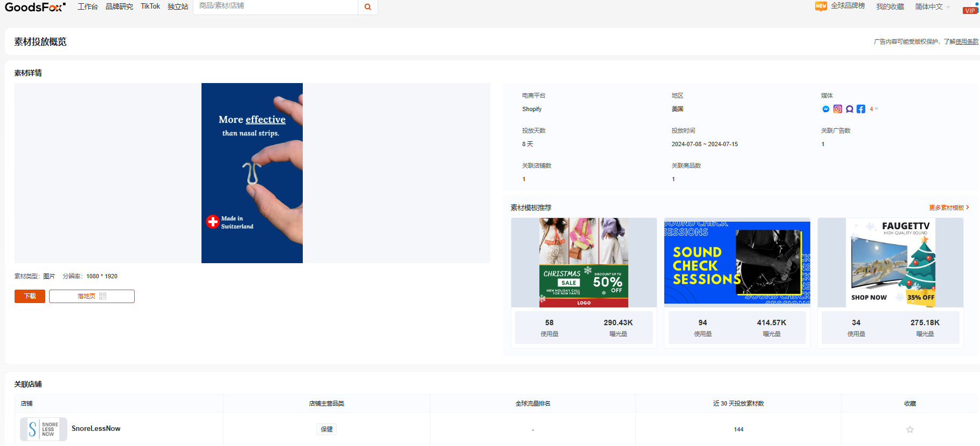The height and width of the screenshot is (446, 980).
Task: Click the 94 usage count
Action: [x=703, y=323]
